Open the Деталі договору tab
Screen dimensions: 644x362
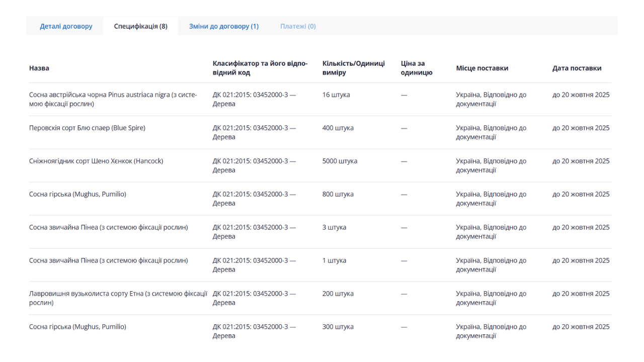[66, 26]
